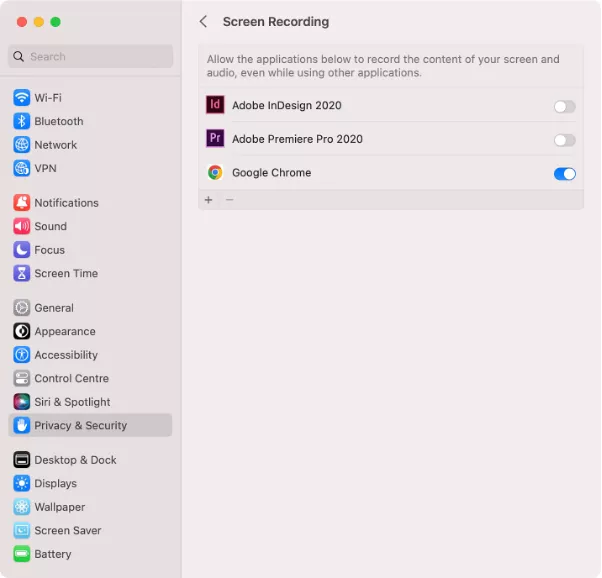Open Desktop & Dock settings

point(75,460)
